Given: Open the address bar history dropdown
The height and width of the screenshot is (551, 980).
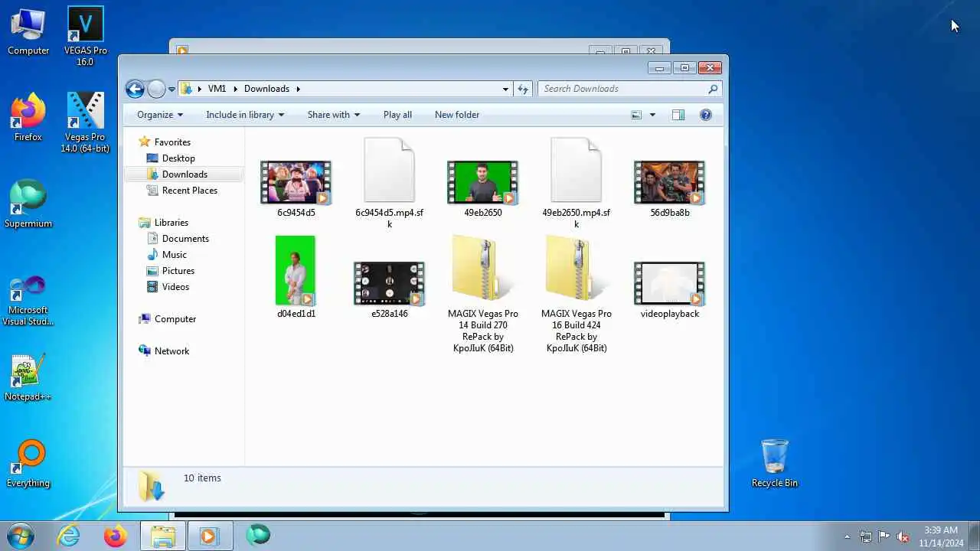Looking at the screenshot, I should [x=505, y=89].
